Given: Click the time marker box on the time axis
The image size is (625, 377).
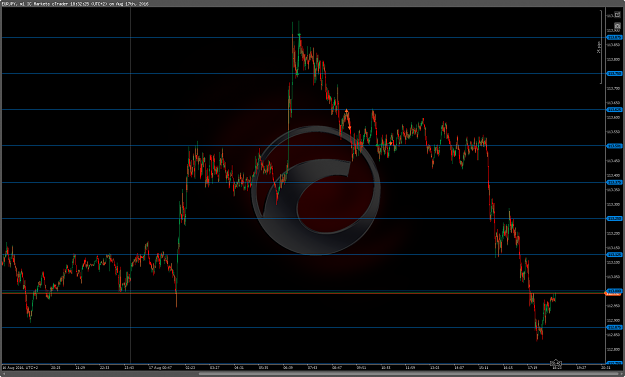Looking at the screenshot, I should click(x=556, y=363).
